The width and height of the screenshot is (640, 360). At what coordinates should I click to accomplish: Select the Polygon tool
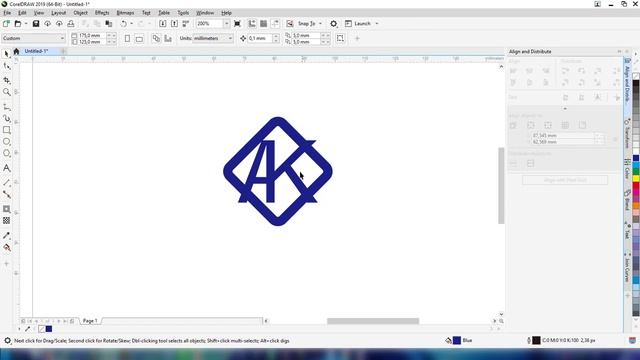(7, 153)
